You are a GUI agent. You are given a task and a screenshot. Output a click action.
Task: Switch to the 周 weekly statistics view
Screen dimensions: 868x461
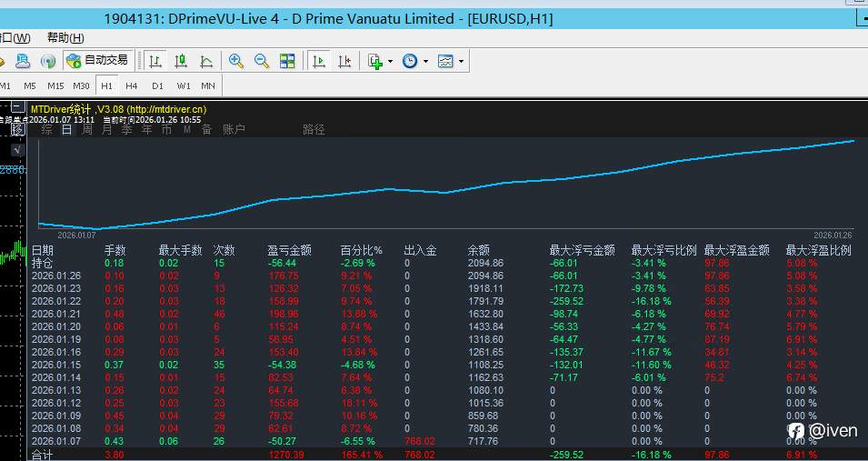(87, 130)
